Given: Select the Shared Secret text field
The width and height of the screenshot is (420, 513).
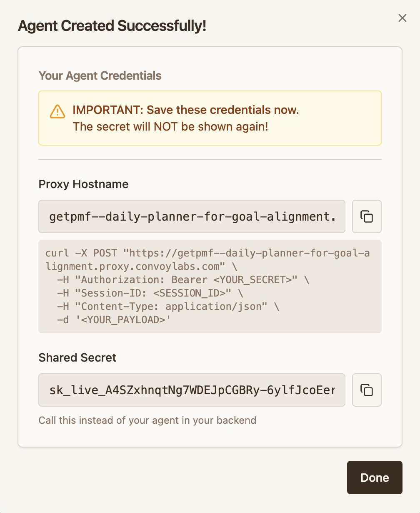Looking at the screenshot, I should tap(192, 390).
